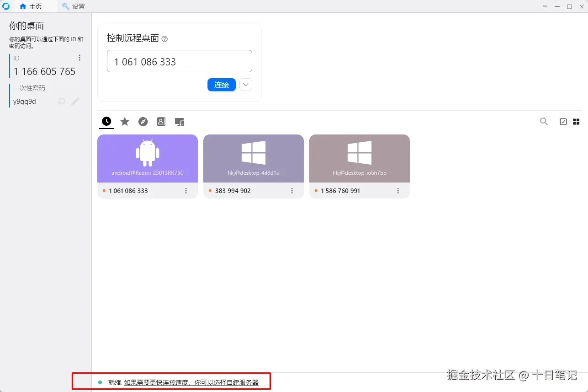Image resolution: width=588 pixels, height=392 pixels.
Task: Open menu for peer 1 586 760 991
Action: tap(398, 191)
